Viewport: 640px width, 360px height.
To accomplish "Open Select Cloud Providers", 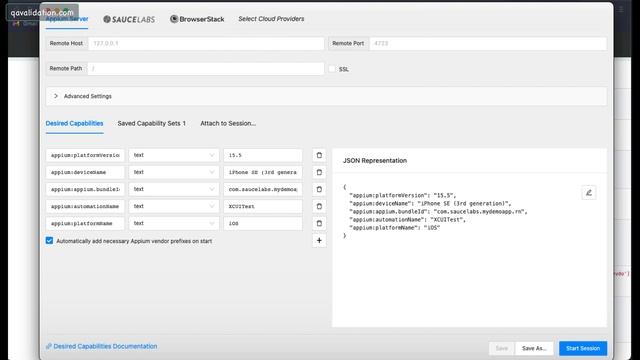I will click(271, 19).
